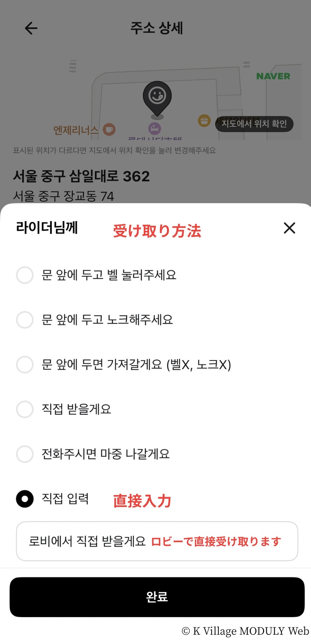
Task: Select the 직접 받을게요 radio option
Action: (25, 409)
